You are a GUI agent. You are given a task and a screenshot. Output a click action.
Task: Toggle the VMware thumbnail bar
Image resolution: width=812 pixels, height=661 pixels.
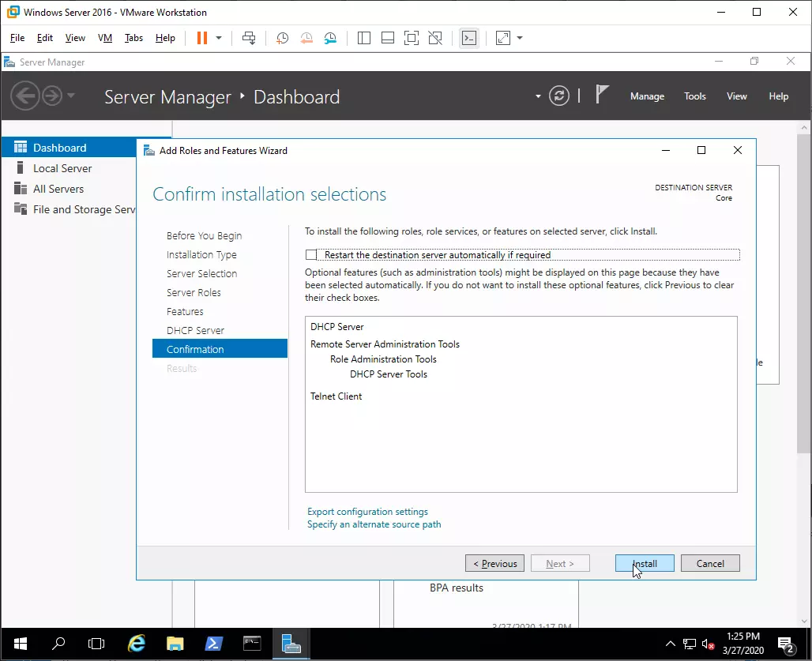(388, 38)
